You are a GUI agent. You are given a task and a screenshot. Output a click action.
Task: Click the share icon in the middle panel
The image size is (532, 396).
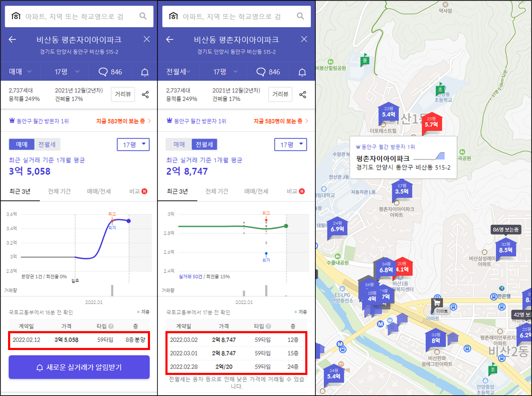(x=302, y=94)
